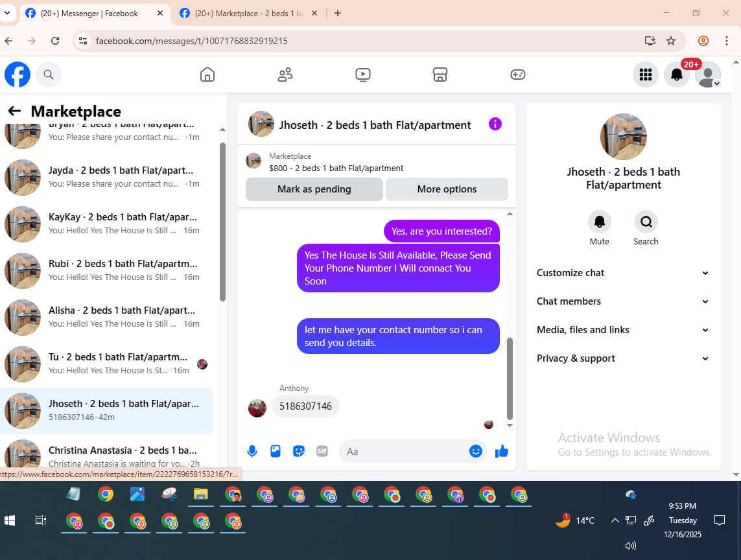Open the Marketplace storefront icon

click(x=440, y=75)
